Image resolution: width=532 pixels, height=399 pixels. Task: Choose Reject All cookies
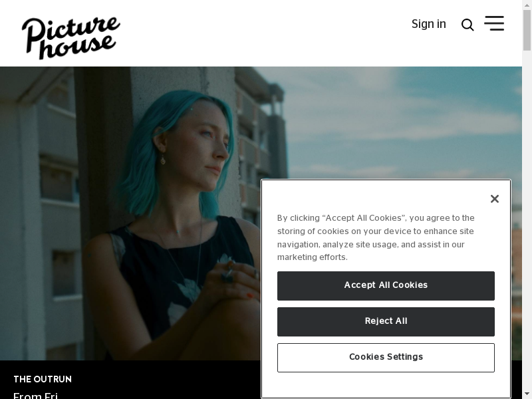pos(386,322)
